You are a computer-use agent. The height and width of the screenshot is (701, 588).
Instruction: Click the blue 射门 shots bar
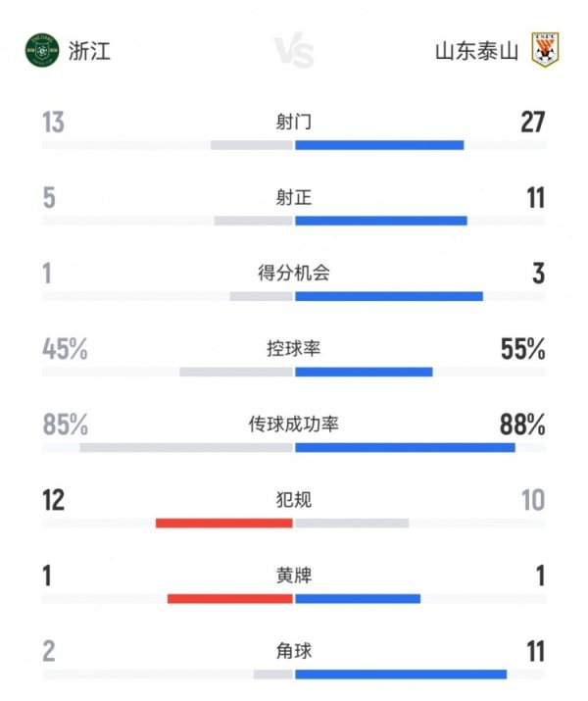(379, 145)
